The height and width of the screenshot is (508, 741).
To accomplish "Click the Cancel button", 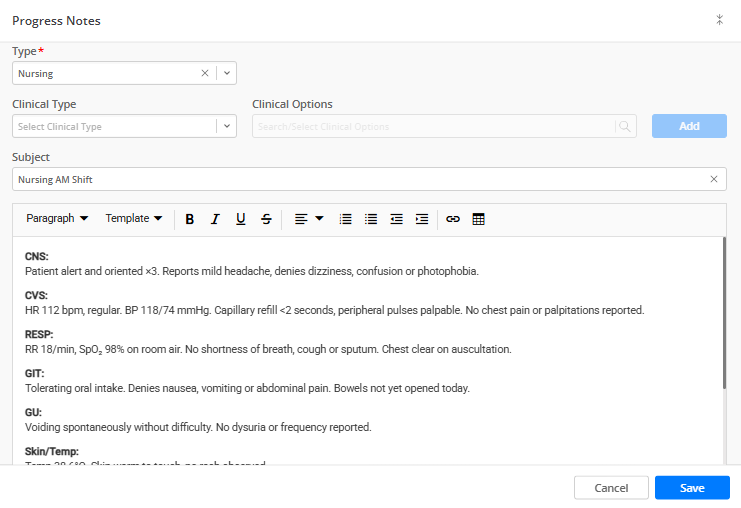I will (611, 488).
